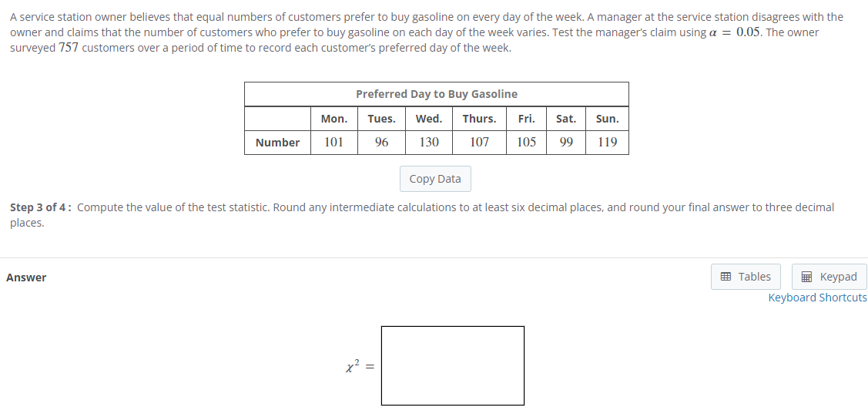The image size is (868, 407).
Task: Select the Tuesday value 96 cell
Action: pos(381,143)
